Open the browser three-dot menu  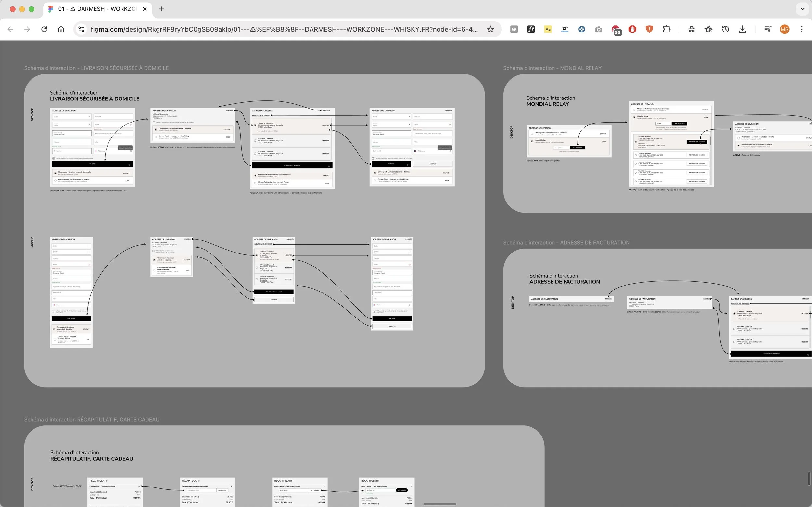(x=802, y=29)
